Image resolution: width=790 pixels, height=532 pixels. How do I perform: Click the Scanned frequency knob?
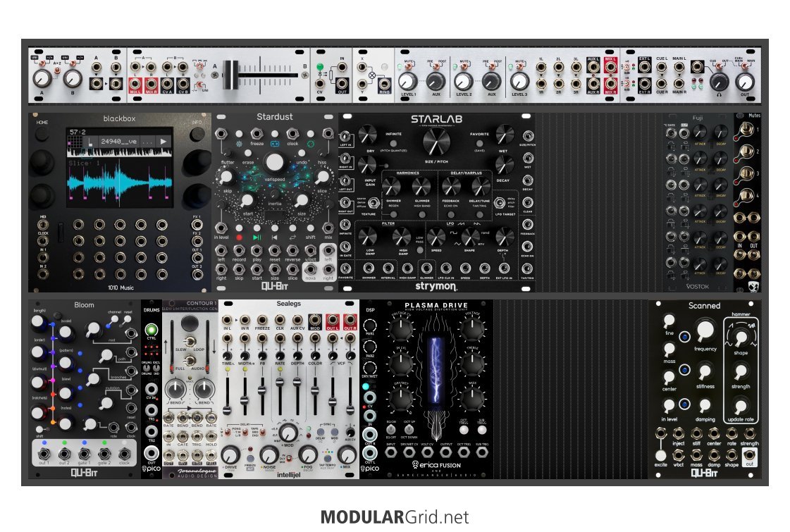tap(705, 330)
